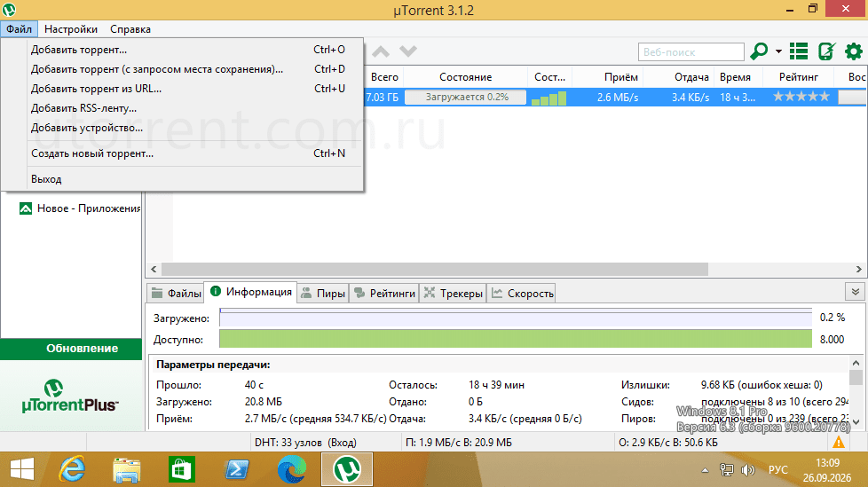Open the Пиры tab
This screenshot has width=868, height=487.
coord(323,293)
